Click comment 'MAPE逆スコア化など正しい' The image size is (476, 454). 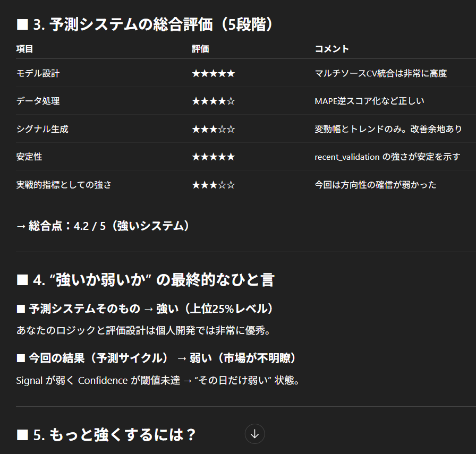(369, 101)
